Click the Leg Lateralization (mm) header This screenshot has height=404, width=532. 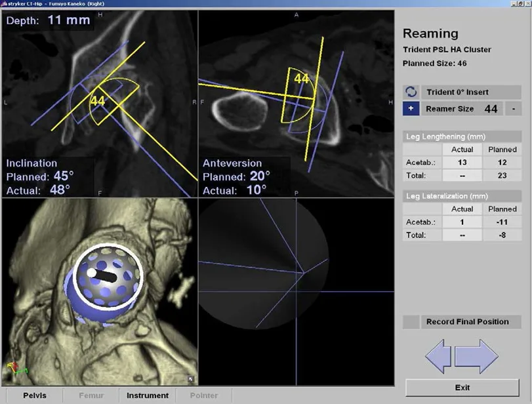coord(462,196)
